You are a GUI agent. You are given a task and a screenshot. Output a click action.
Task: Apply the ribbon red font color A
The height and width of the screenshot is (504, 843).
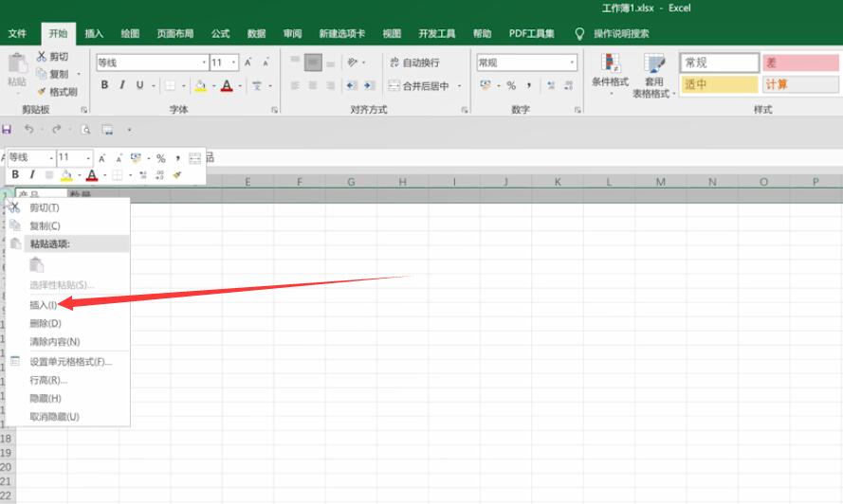tap(227, 85)
